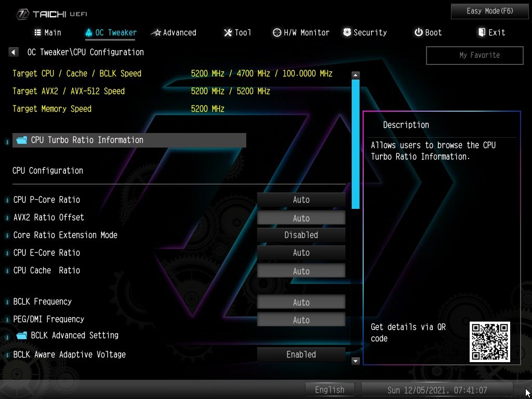
Task: Open the Advanced tab
Action: coord(174,33)
